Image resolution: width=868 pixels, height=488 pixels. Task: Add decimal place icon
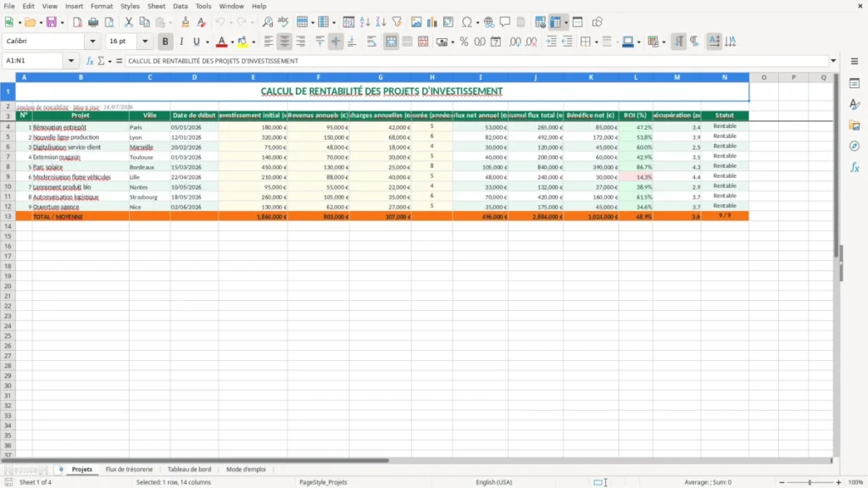coord(515,42)
